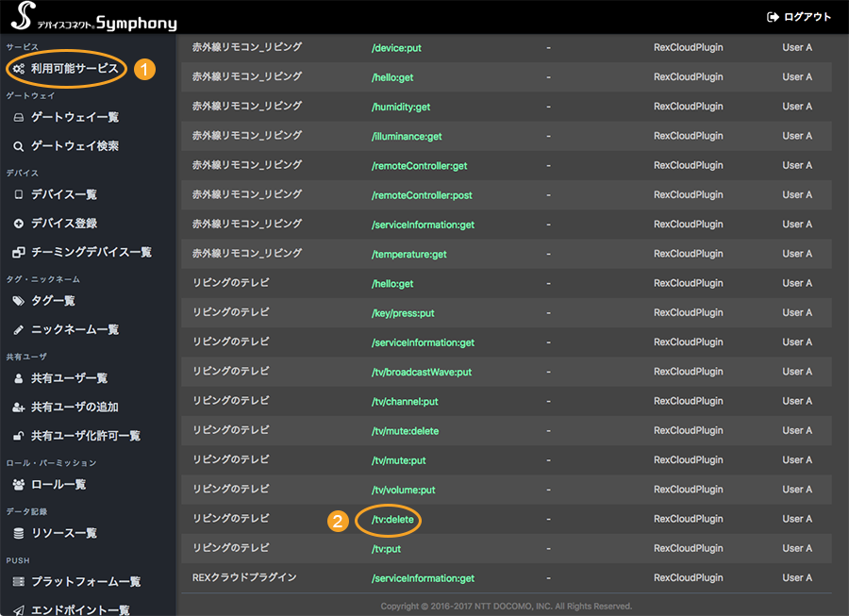Click the device list tablet icon
Screen dimensions: 849x616
click(19, 194)
